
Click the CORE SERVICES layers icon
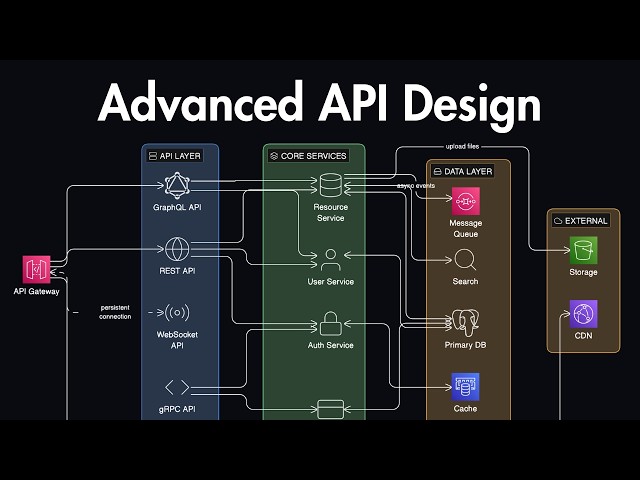(x=274, y=156)
